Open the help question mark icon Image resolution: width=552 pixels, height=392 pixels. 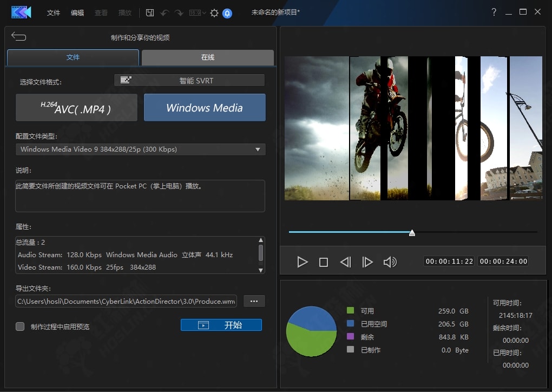494,12
